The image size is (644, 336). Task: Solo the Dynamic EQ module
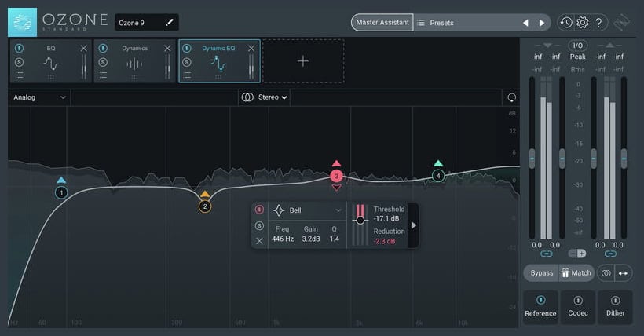tap(187, 62)
